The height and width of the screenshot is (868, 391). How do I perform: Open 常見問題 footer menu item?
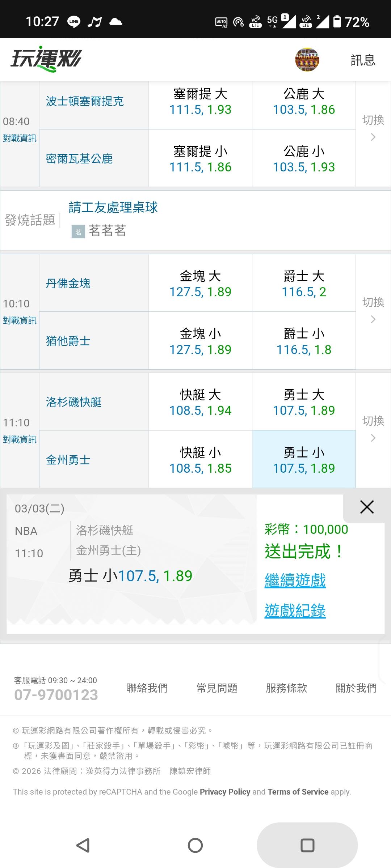point(217,688)
